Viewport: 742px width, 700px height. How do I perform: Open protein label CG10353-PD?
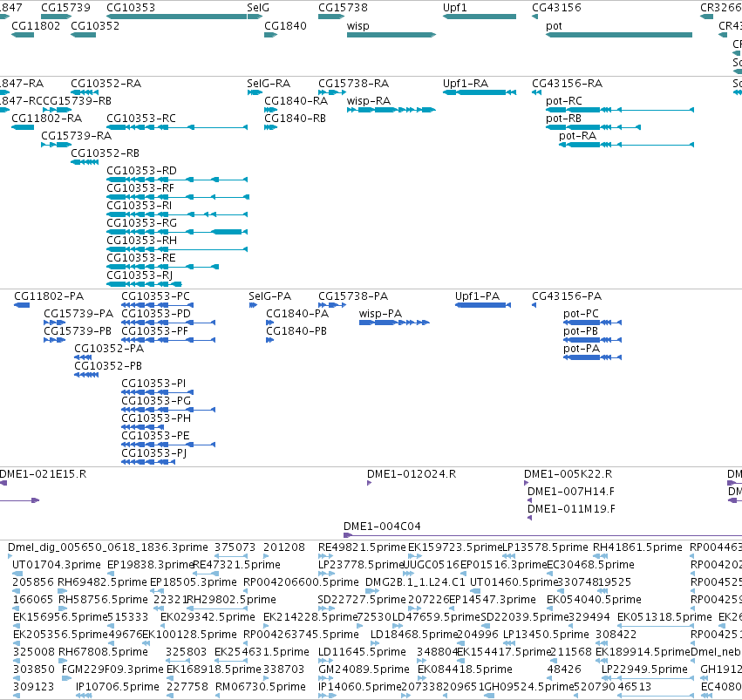click(x=156, y=314)
